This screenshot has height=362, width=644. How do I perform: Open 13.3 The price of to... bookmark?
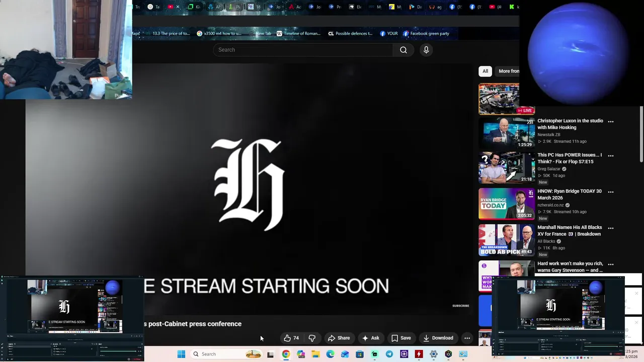coord(168,34)
